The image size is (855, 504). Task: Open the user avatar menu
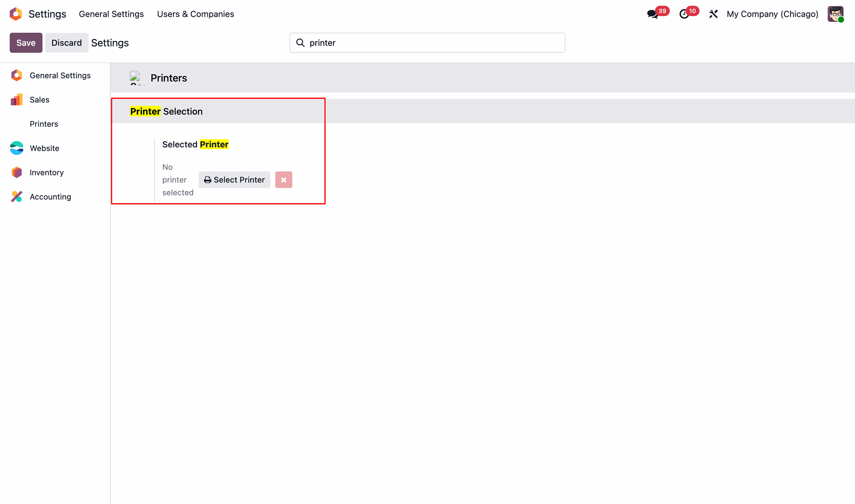point(835,14)
